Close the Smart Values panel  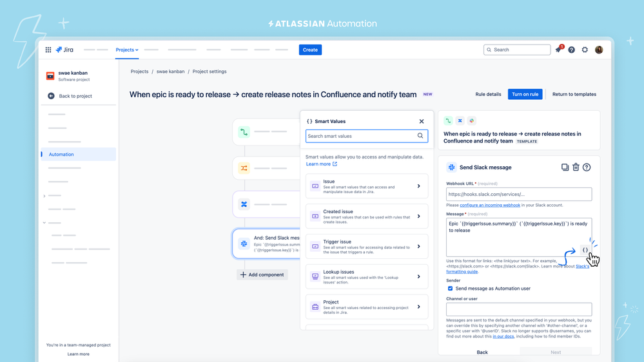tap(422, 121)
